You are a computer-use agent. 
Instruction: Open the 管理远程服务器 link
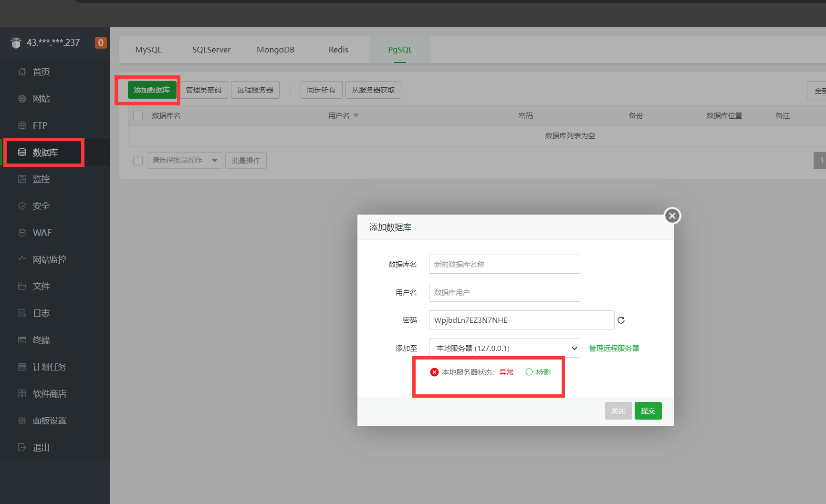(614, 348)
